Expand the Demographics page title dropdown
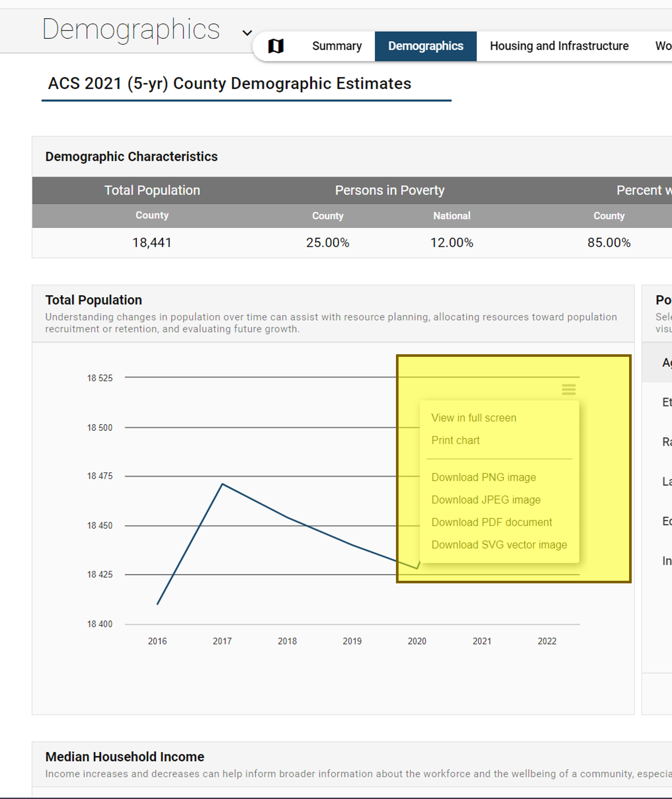 click(247, 33)
